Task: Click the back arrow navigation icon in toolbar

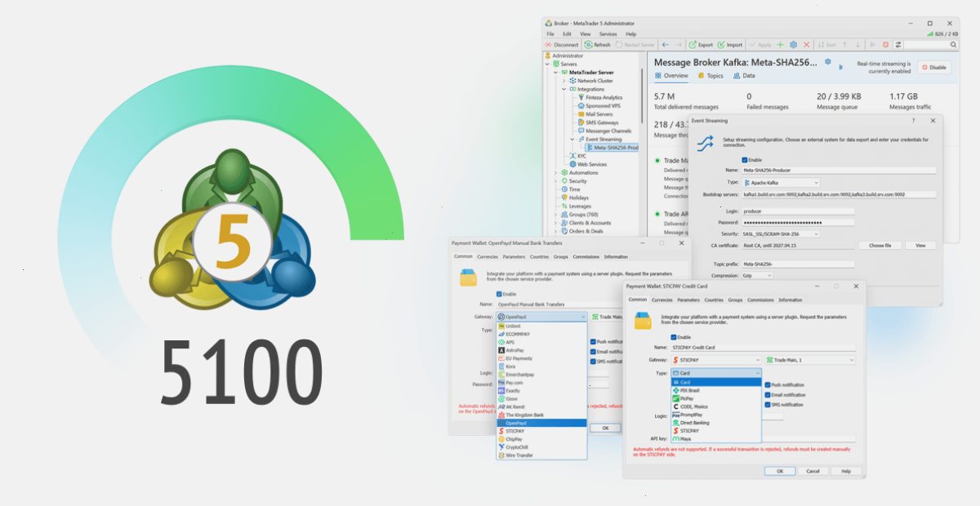Action: point(666,45)
